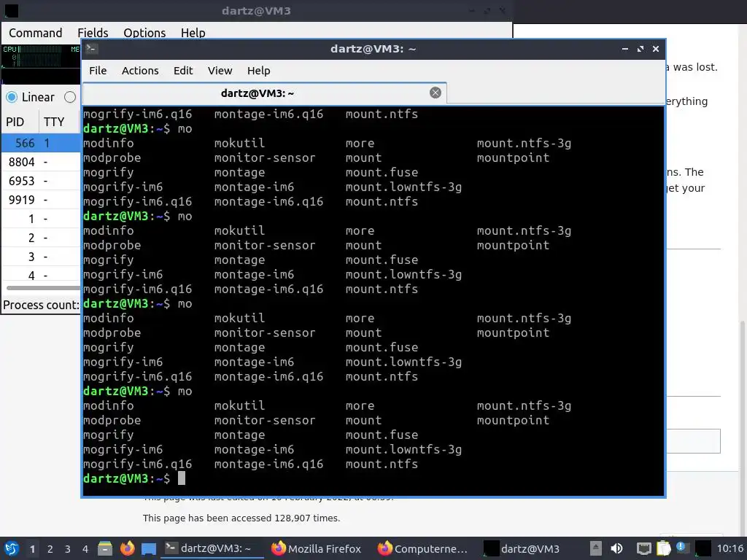Switch to dartz@VM3 qps taskbar button

(x=530, y=548)
